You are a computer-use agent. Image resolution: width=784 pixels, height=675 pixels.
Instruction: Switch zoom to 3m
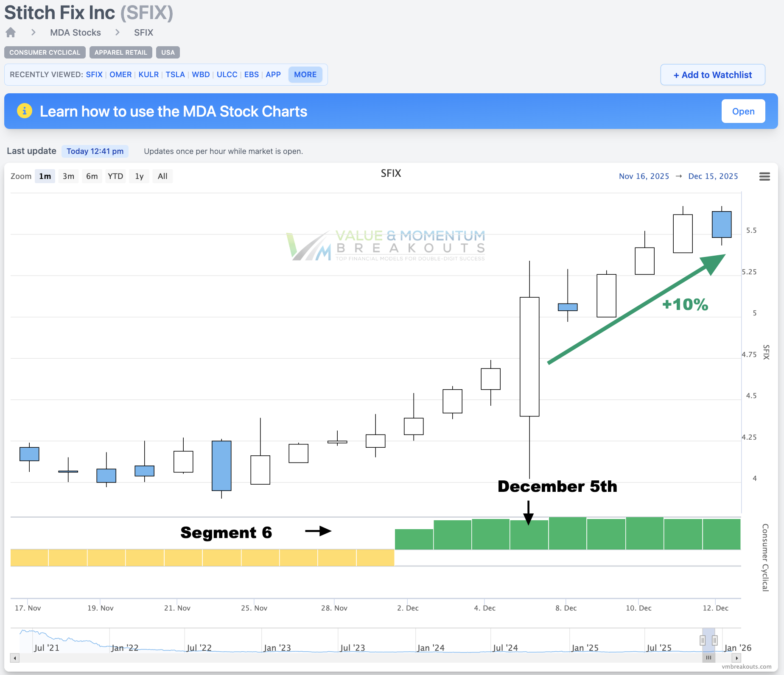tap(68, 176)
